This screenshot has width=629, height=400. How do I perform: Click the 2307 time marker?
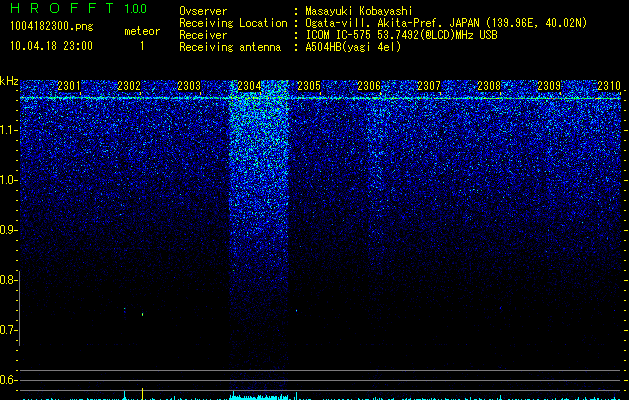click(429, 86)
